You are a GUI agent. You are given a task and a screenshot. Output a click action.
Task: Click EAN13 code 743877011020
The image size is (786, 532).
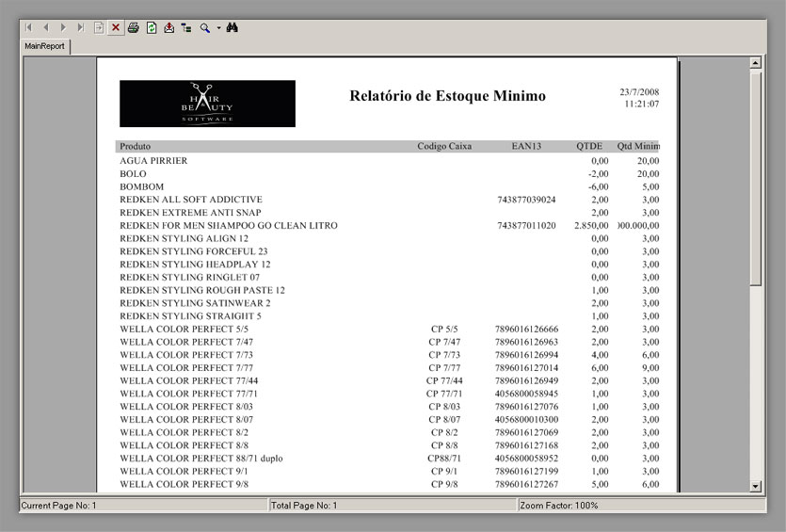tap(526, 226)
